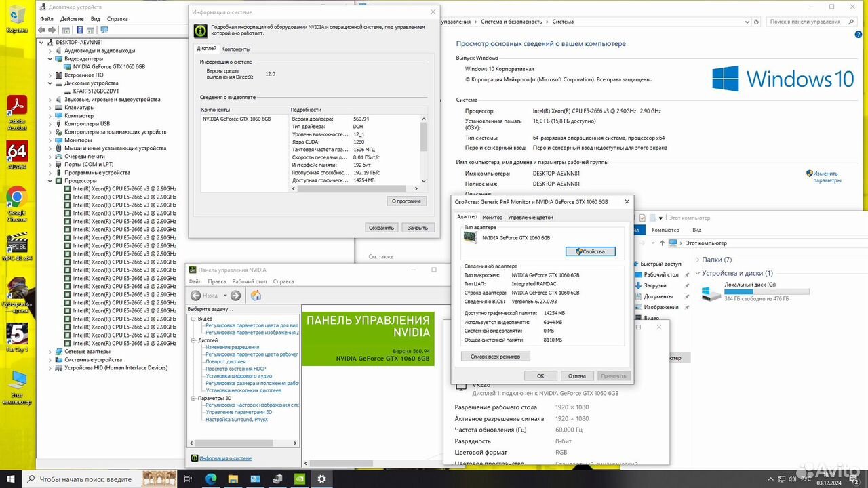
Task: Open Task View on the taskbar
Action: point(188,479)
